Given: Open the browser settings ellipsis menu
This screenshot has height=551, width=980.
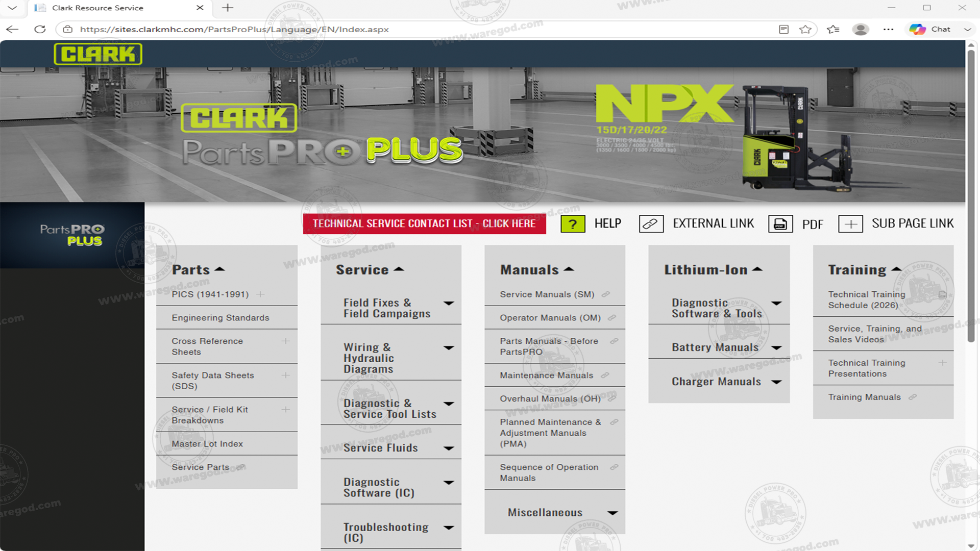Looking at the screenshot, I should click(888, 29).
